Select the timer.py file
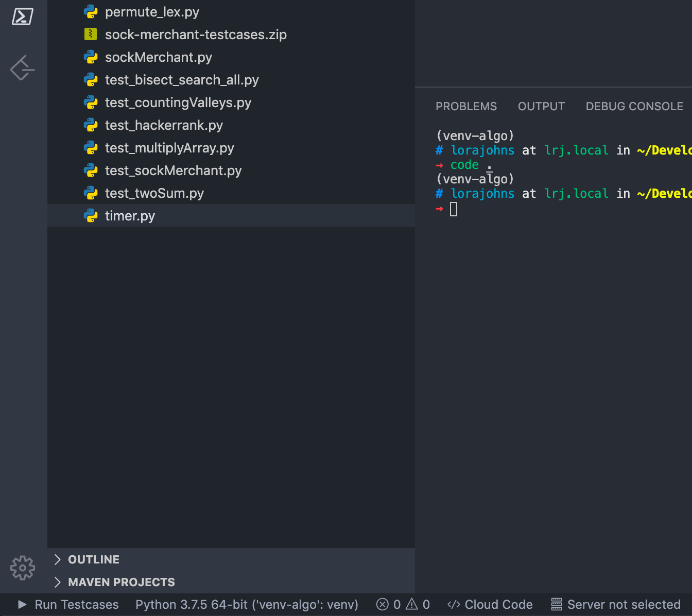 point(130,215)
